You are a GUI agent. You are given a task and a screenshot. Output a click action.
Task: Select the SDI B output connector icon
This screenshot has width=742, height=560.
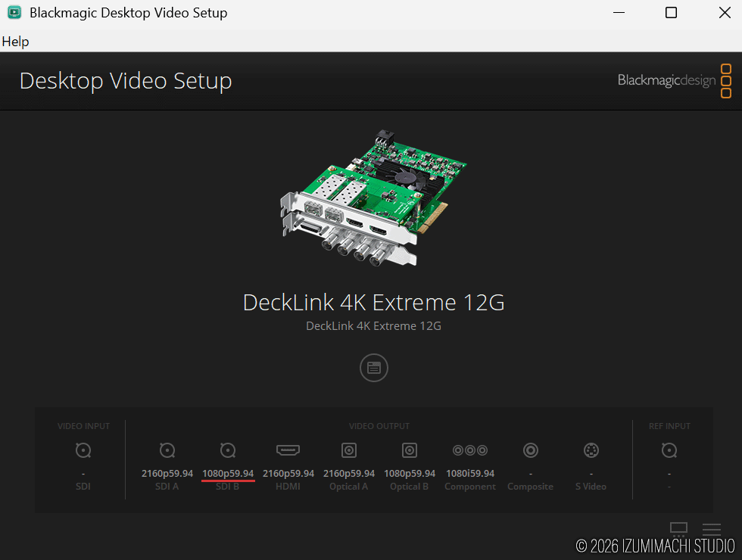pyautogui.click(x=228, y=451)
